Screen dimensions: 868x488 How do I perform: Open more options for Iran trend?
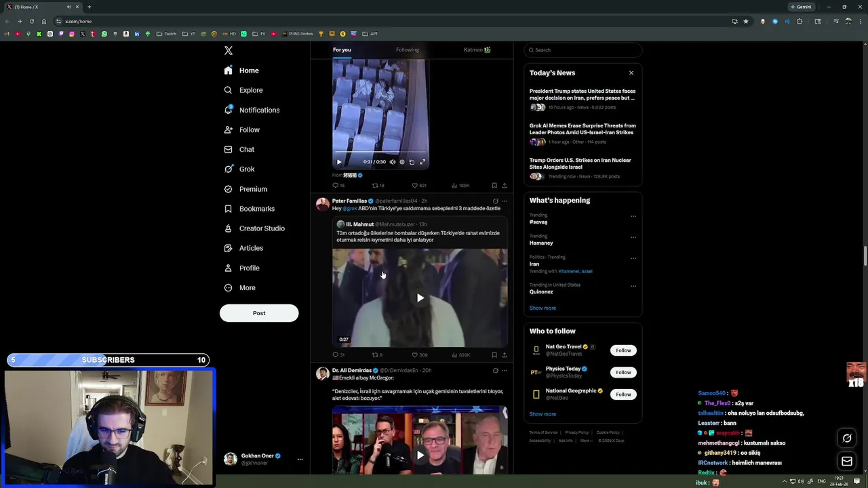point(633,258)
